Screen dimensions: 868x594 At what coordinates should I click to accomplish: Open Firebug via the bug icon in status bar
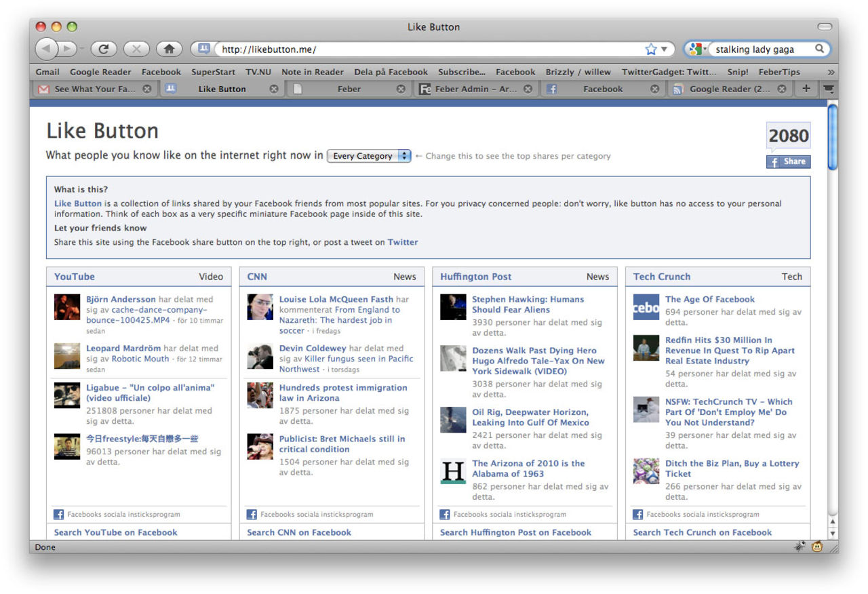click(x=799, y=547)
